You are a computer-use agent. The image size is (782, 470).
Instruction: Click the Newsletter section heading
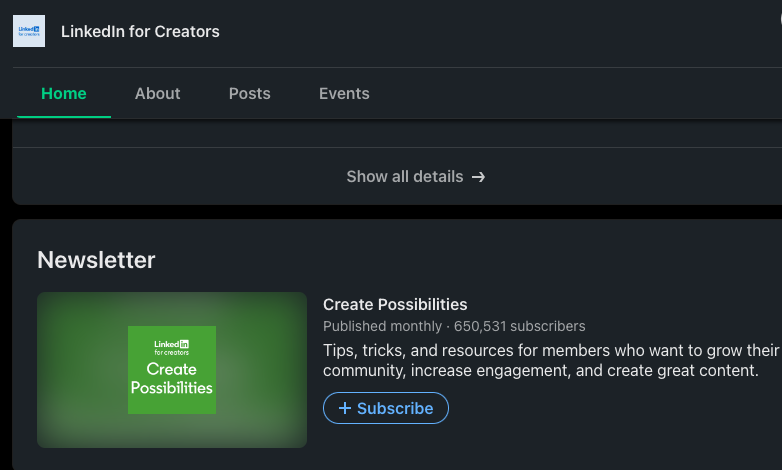coord(96,260)
